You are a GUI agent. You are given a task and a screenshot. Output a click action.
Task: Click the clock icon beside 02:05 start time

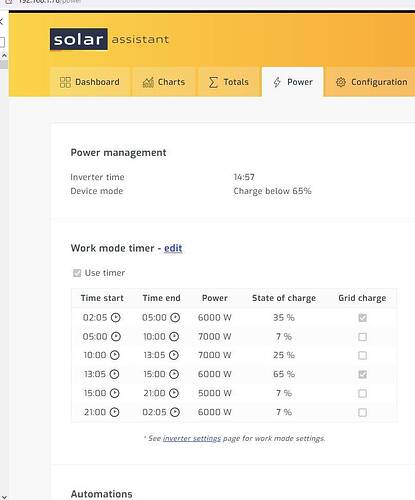pyautogui.click(x=115, y=317)
